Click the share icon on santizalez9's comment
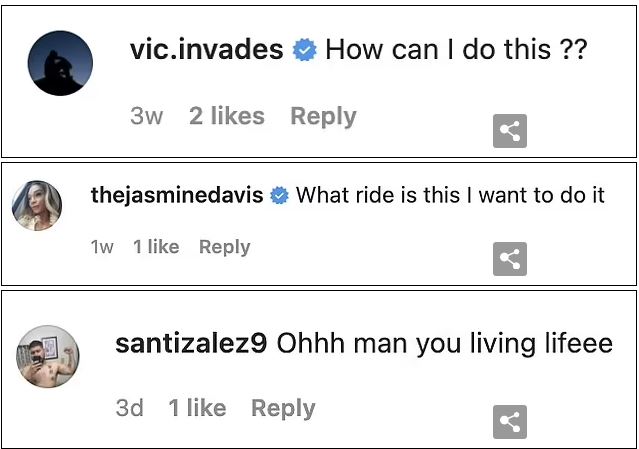Viewport: 639px width, 449px height. pos(510,422)
